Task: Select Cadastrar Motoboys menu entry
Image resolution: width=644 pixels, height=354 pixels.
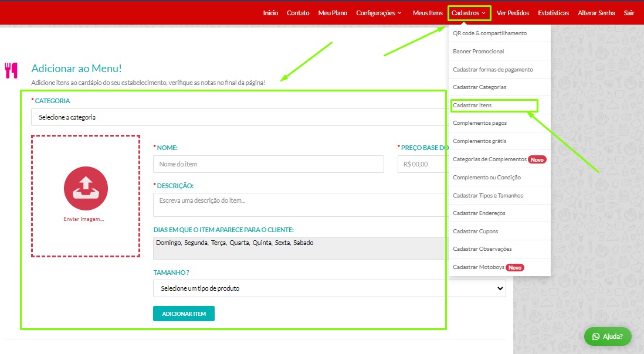Action: coord(479,267)
